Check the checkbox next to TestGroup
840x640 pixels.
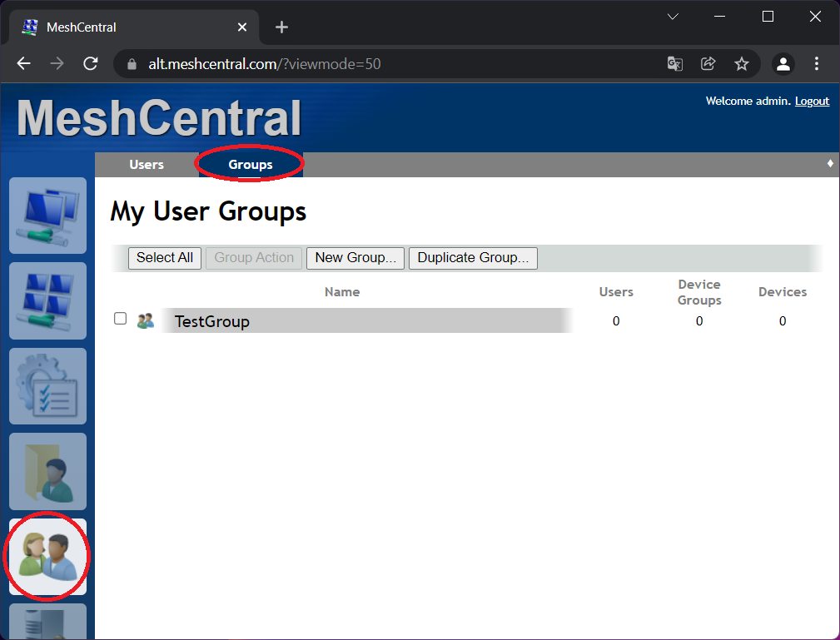pos(120,318)
